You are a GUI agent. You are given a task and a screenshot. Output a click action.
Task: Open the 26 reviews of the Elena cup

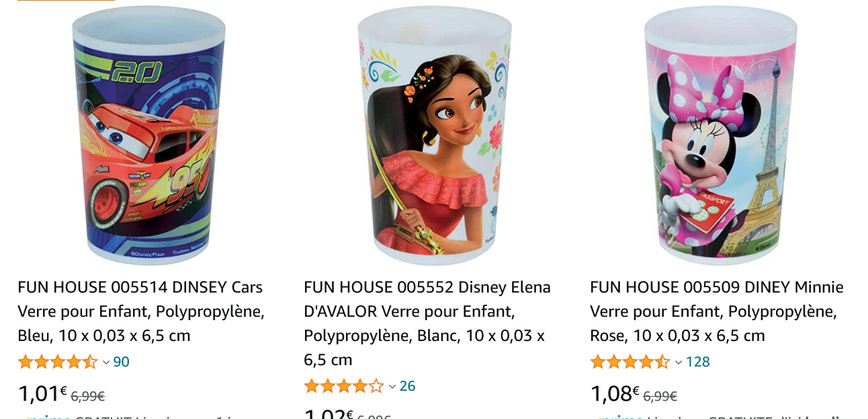406,387
